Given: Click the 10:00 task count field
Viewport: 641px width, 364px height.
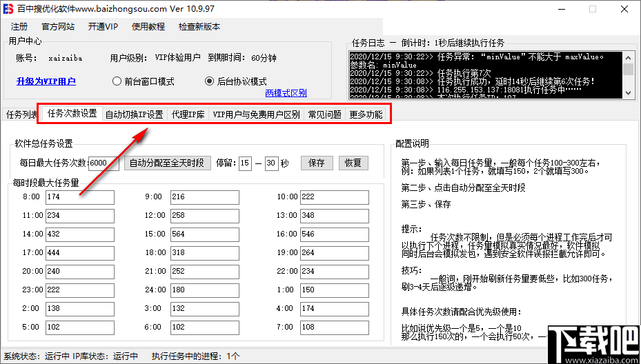Looking at the screenshot, I should pos(335,197).
